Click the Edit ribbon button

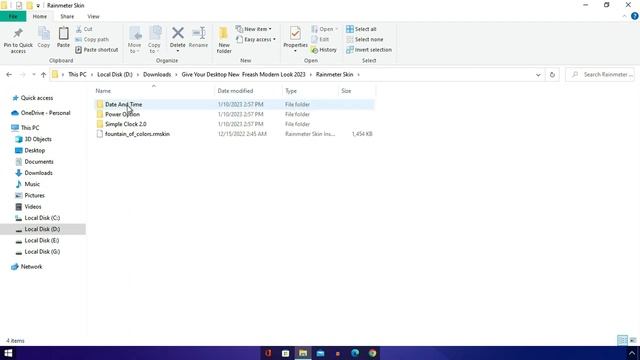click(x=320, y=40)
